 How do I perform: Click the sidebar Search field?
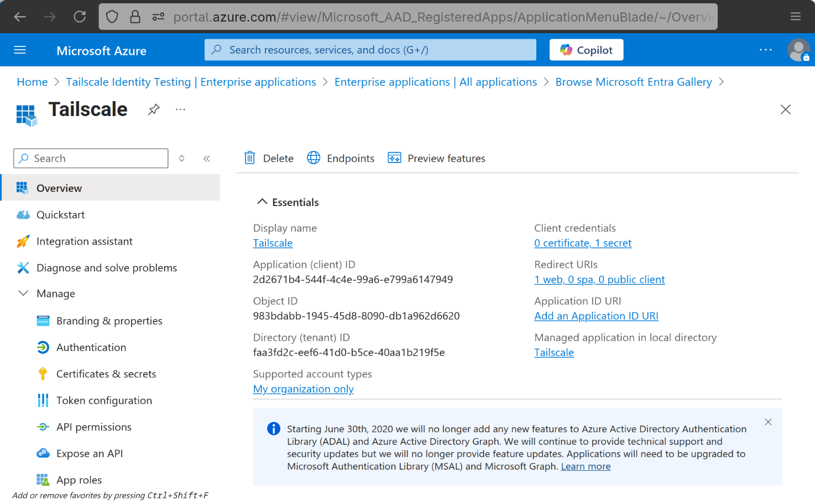click(90, 158)
